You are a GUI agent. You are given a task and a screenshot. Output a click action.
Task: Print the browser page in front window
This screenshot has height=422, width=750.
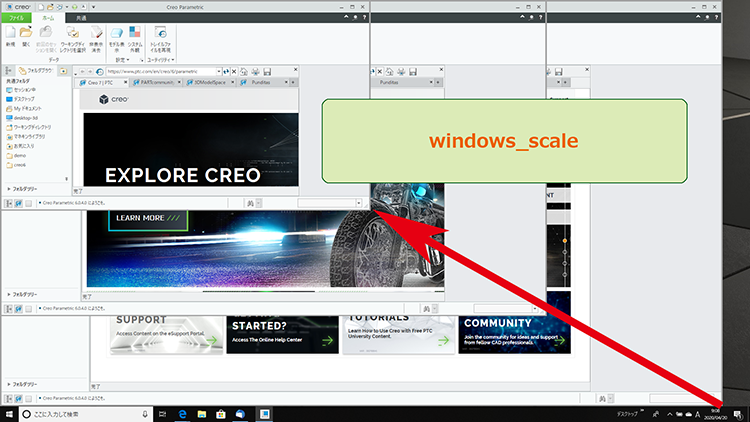pyautogui.click(x=255, y=72)
